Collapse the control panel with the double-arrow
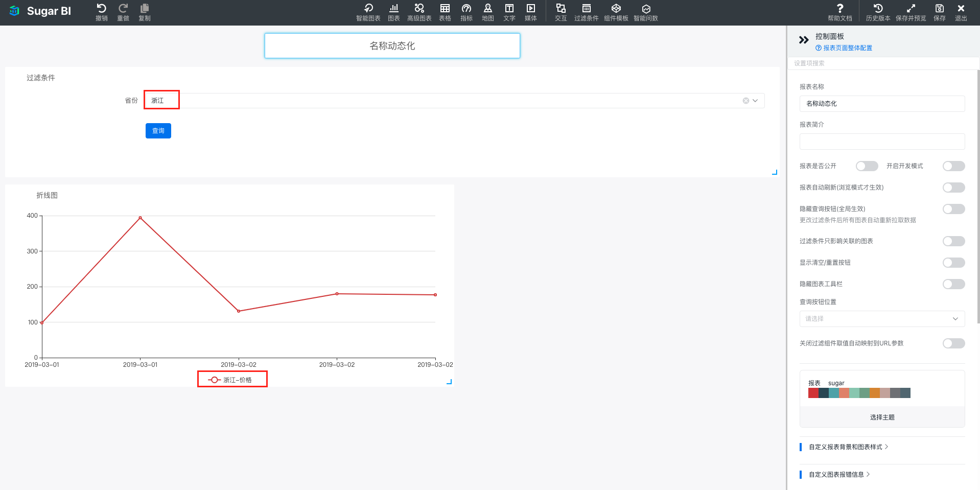980x490 pixels. (x=804, y=40)
